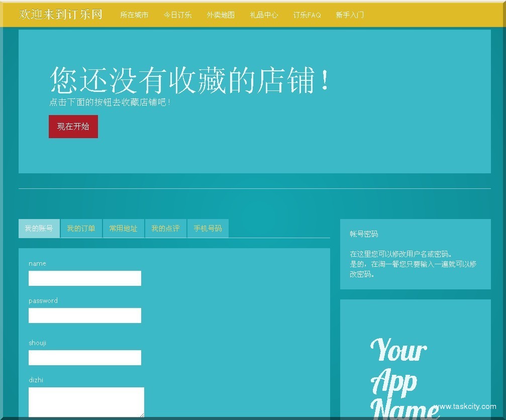Click the 欢迎来到订乐网 site title

(x=61, y=14)
